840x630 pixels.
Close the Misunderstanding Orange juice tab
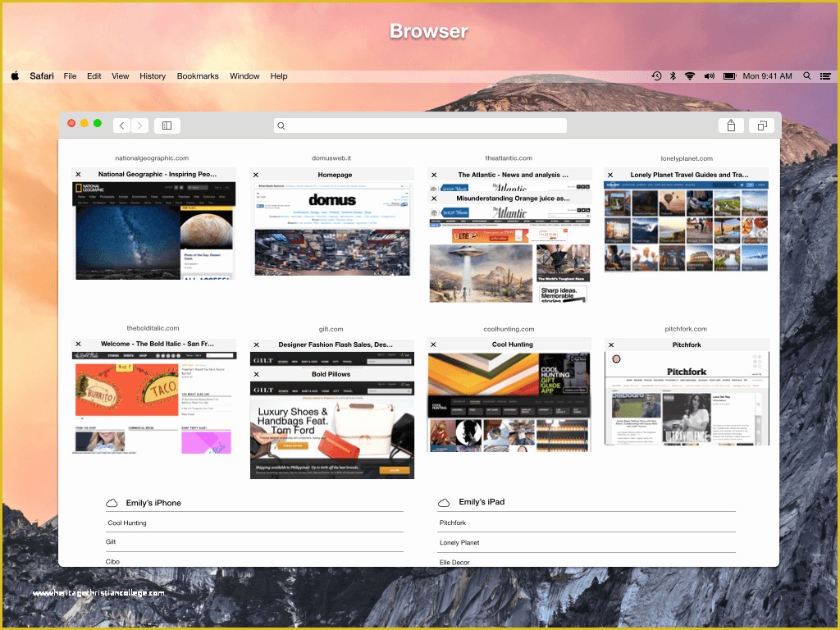[x=434, y=199]
